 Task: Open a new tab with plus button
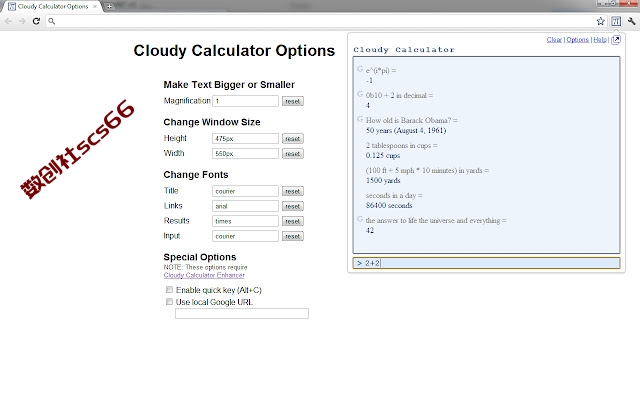tap(109, 7)
